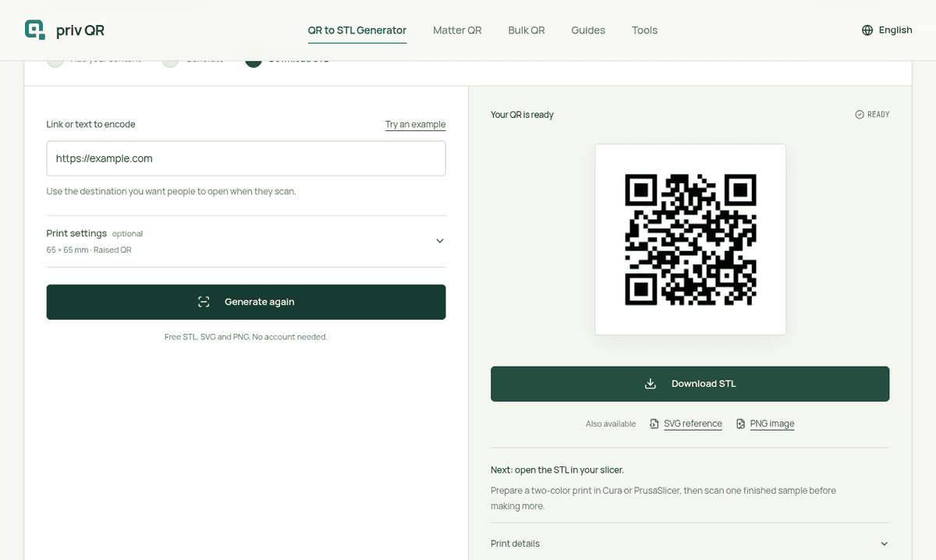This screenshot has width=936, height=560.
Task: Expand the Print settings chevron
Action: (440, 241)
